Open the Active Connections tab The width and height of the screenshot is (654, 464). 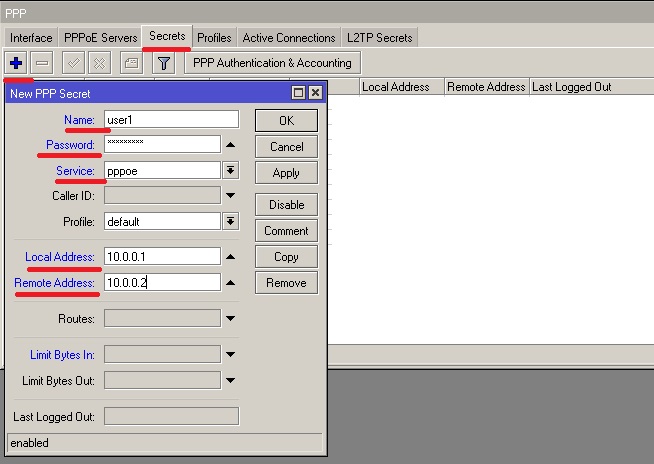point(289,38)
